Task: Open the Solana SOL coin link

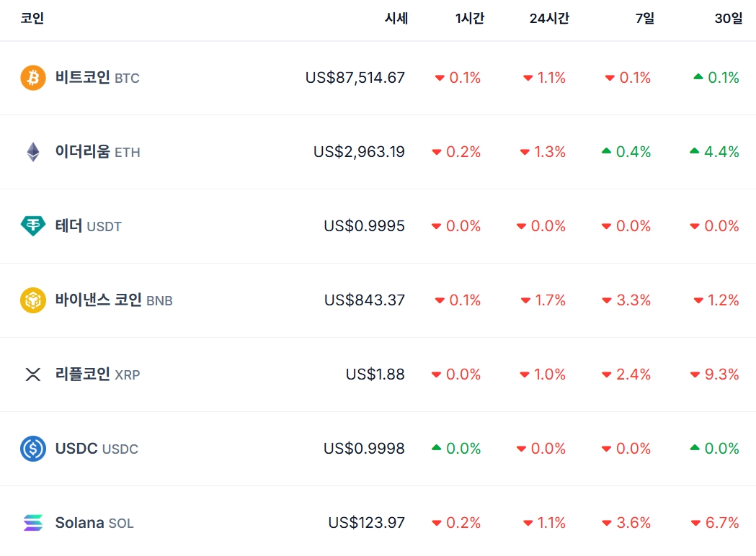Action: [94, 523]
